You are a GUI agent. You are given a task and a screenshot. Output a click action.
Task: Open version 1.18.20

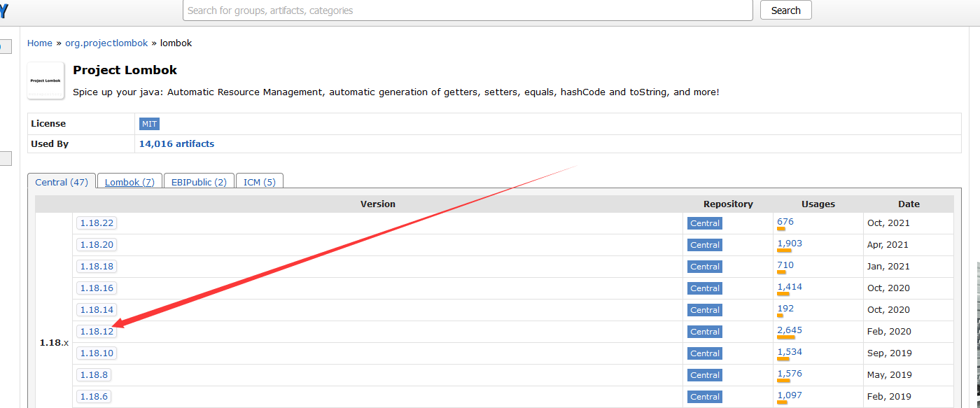97,245
